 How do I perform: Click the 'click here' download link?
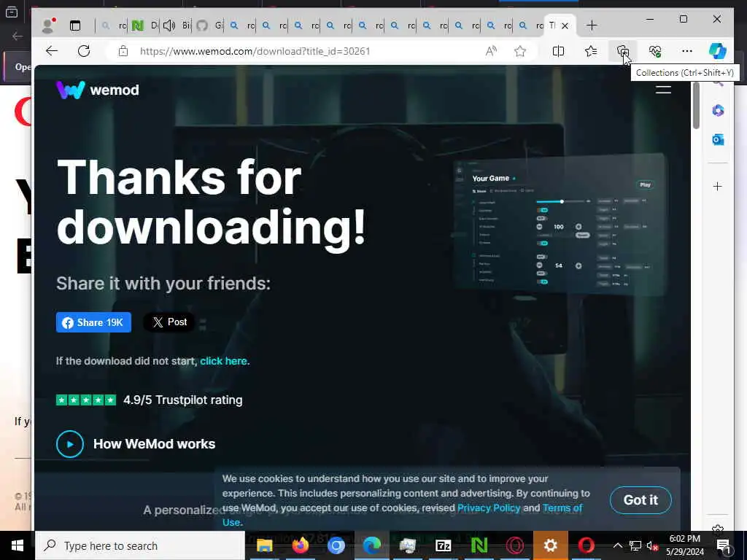223,361
